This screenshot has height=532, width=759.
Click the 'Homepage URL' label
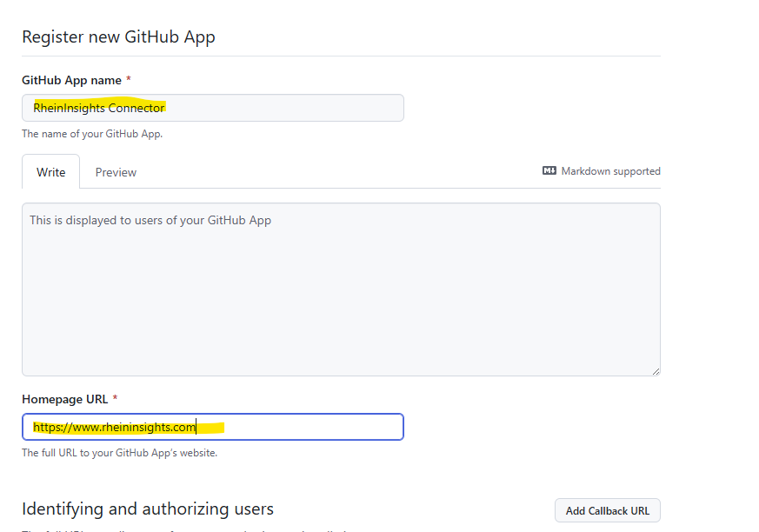[65, 399]
